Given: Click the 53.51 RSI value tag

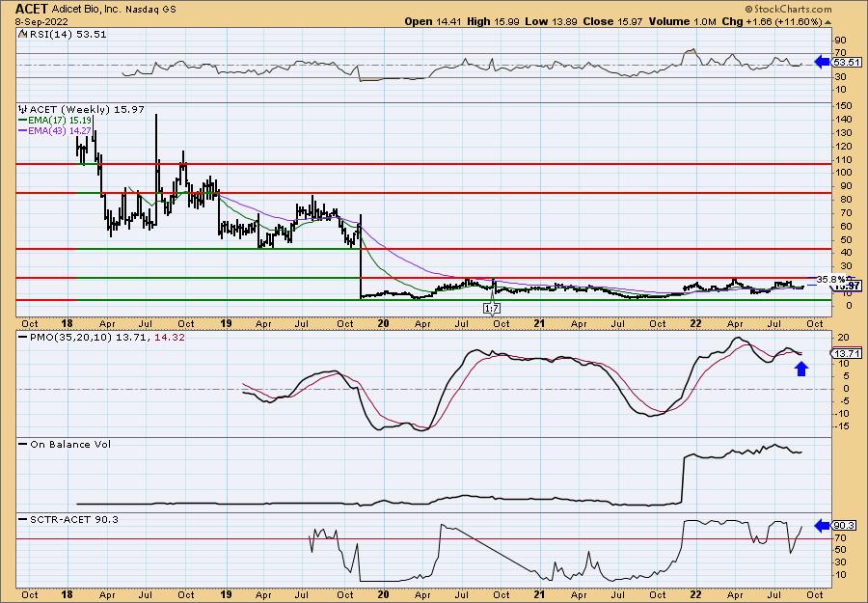Looking at the screenshot, I should coord(846,63).
